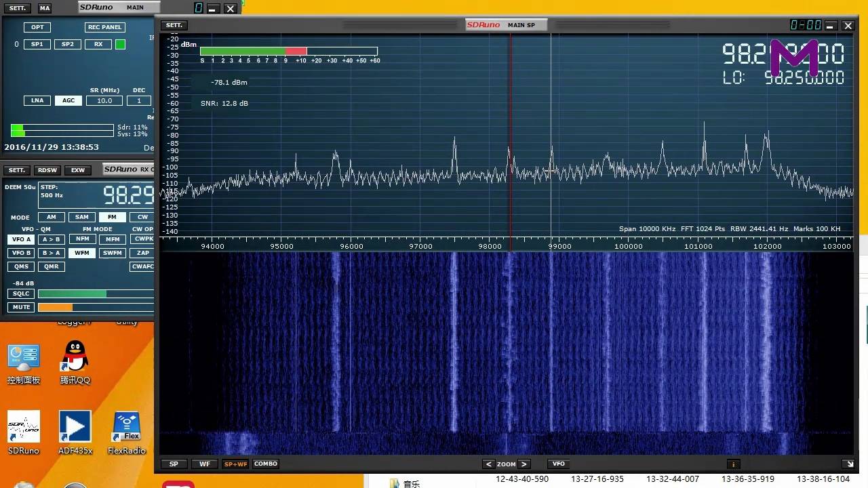
Task: Click the green play/stop indicator square
Action: tap(120, 44)
